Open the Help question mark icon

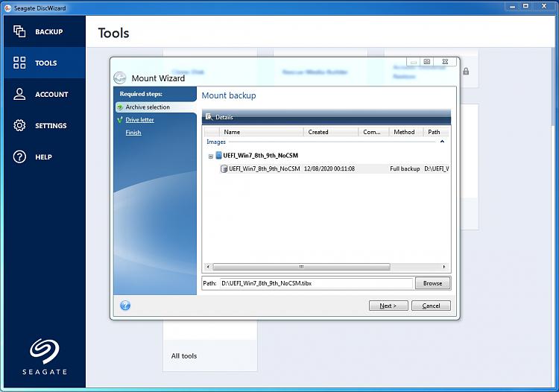pyautogui.click(x=19, y=157)
